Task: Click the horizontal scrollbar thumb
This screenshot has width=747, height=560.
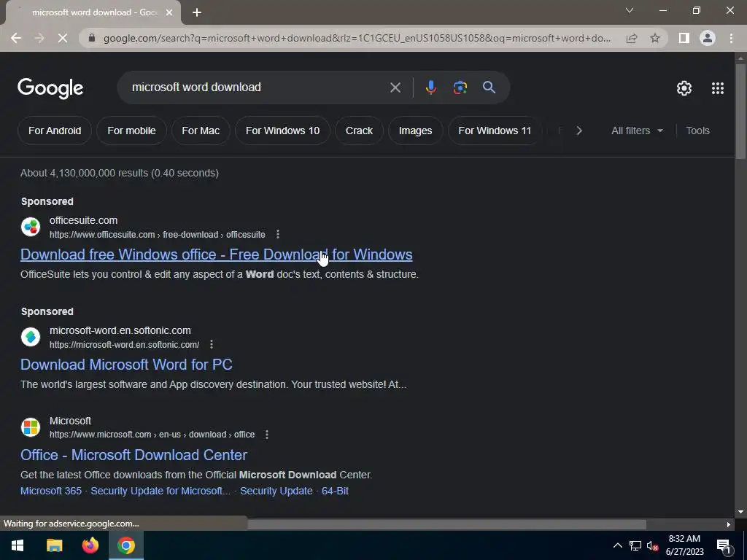Action: point(447,524)
